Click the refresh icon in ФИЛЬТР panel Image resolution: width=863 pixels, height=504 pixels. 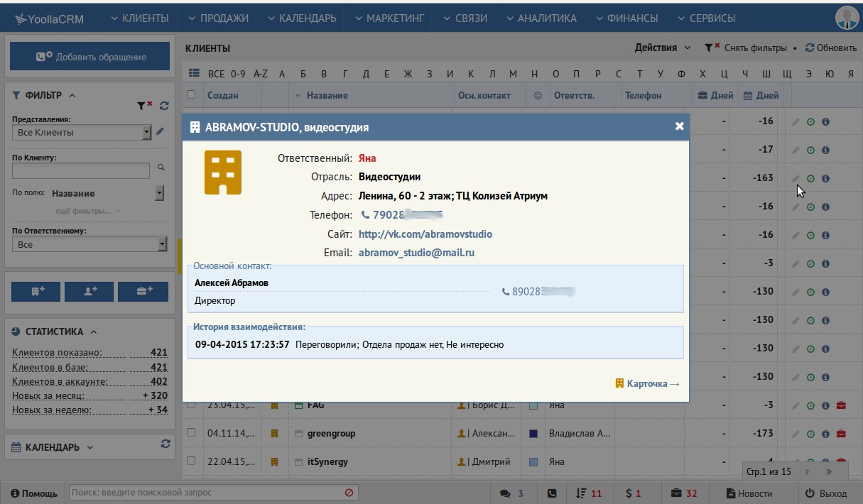click(x=164, y=105)
